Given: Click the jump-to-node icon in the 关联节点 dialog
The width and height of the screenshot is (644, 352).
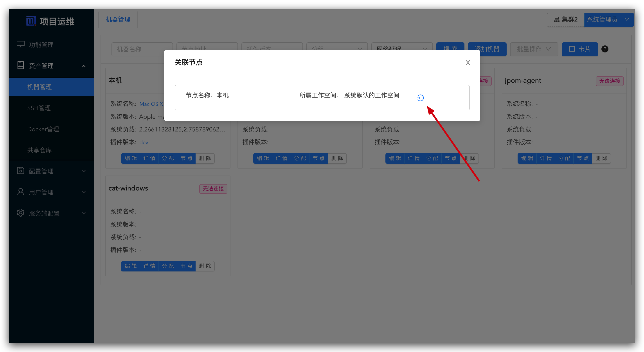Looking at the screenshot, I should (x=420, y=98).
